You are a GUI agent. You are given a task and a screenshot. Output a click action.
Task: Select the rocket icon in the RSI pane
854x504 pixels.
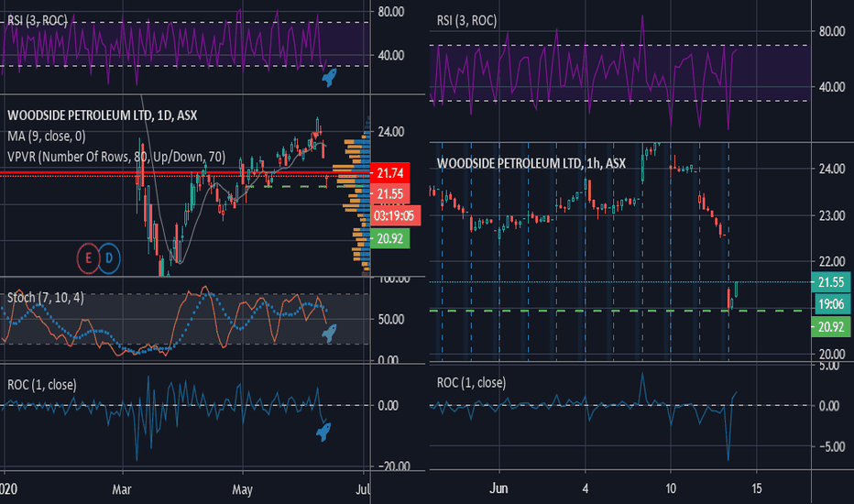329,77
